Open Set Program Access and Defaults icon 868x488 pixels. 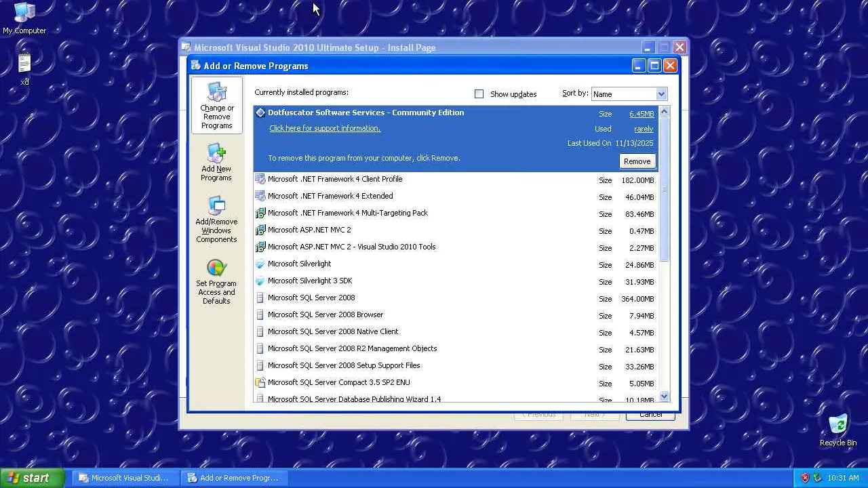tap(216, 282)
